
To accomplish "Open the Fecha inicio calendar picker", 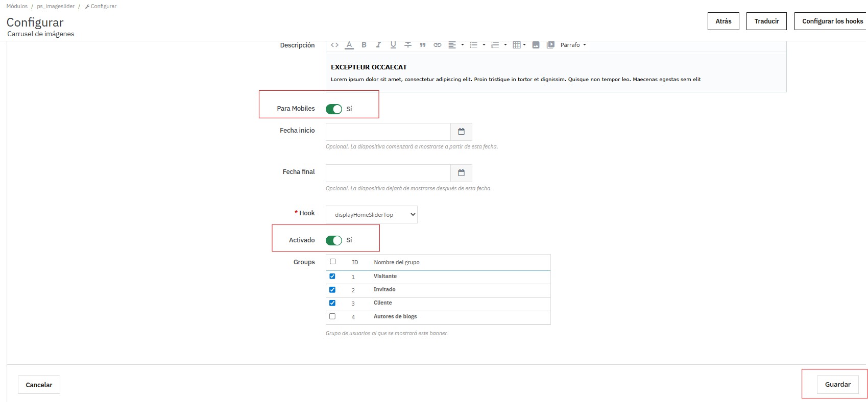I will pyautogui.click(x=461, y=132).
